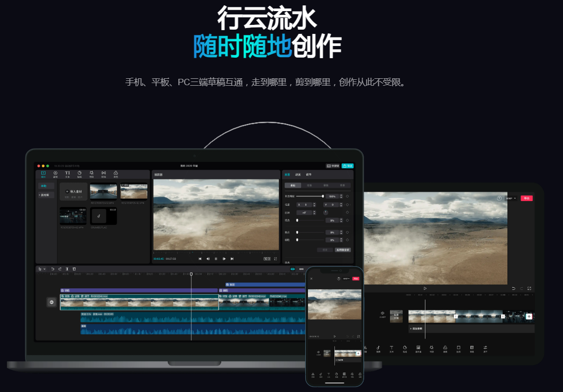Viewport: 563px width, 392px height.
Task: Select the first video thumbnail in the media library
Action: pos(103,192)
